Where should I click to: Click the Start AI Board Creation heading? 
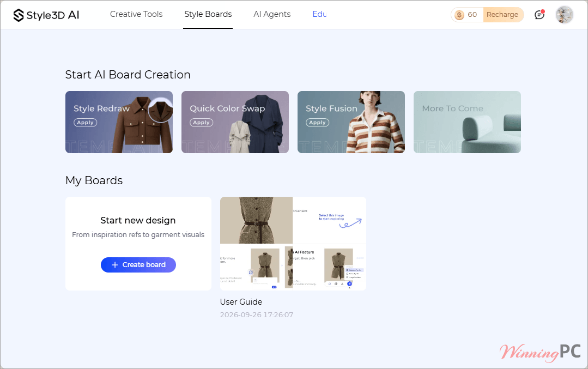(128, 75)
